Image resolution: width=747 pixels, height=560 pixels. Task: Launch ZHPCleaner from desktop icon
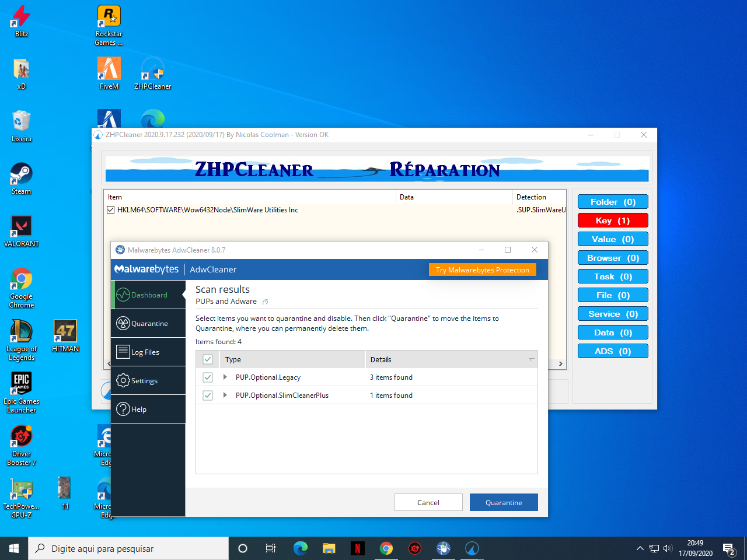coord(153,73)
